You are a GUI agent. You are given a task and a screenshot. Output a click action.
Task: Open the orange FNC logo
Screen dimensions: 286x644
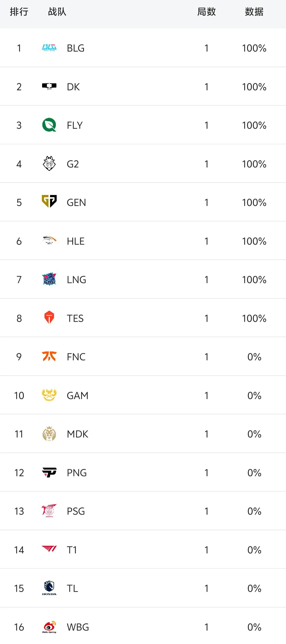point(49,356)
